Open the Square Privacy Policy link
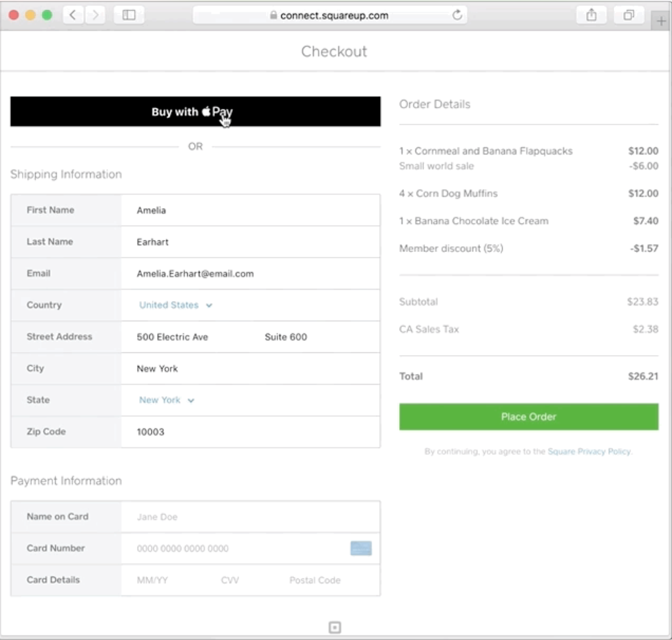 pyautogui.click(x=589, y=452)
